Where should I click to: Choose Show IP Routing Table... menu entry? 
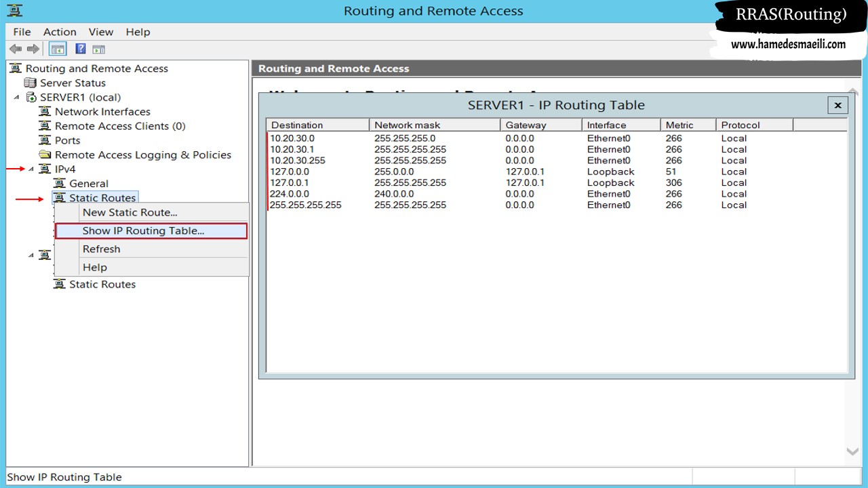tap(151, 230)
